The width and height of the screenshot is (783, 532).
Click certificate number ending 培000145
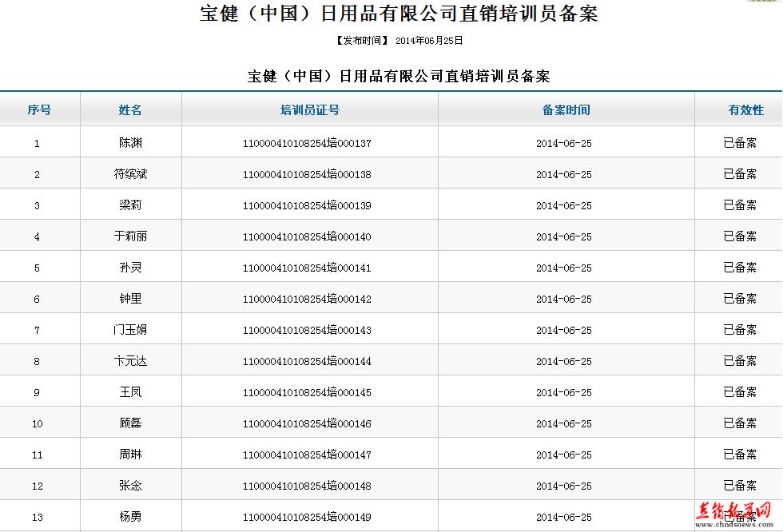pyautogui.click(x=307, y=392)
